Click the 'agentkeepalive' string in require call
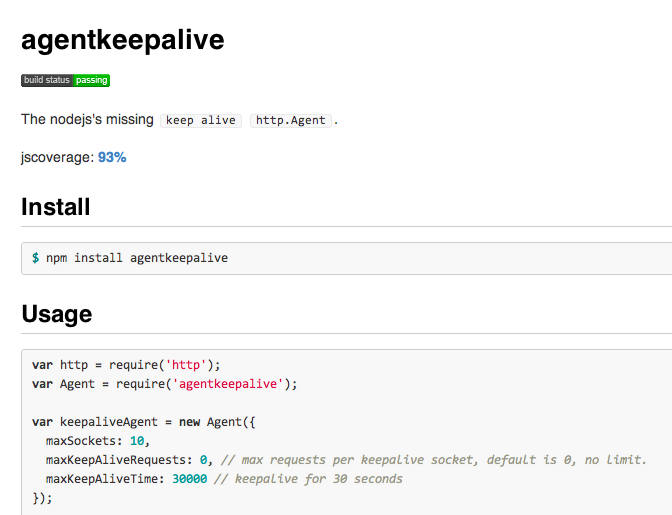The image size is (672, 515). [x=228, y=384]
